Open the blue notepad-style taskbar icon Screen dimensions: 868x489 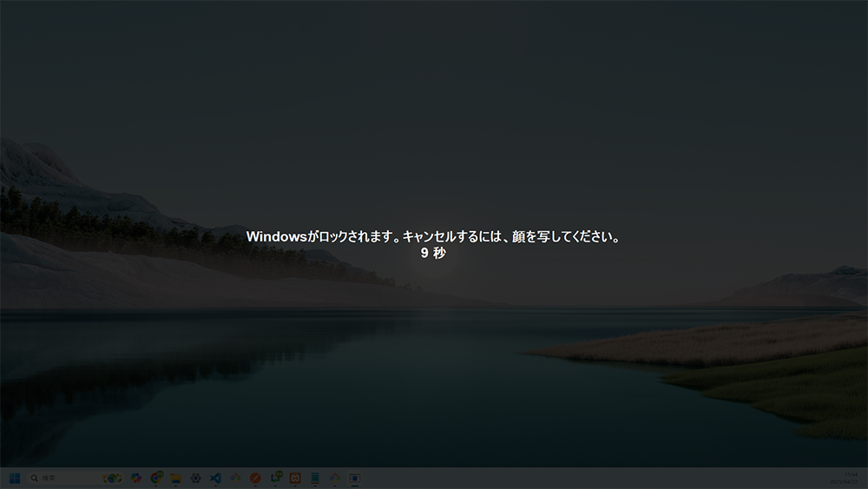(x=316, y=478)
